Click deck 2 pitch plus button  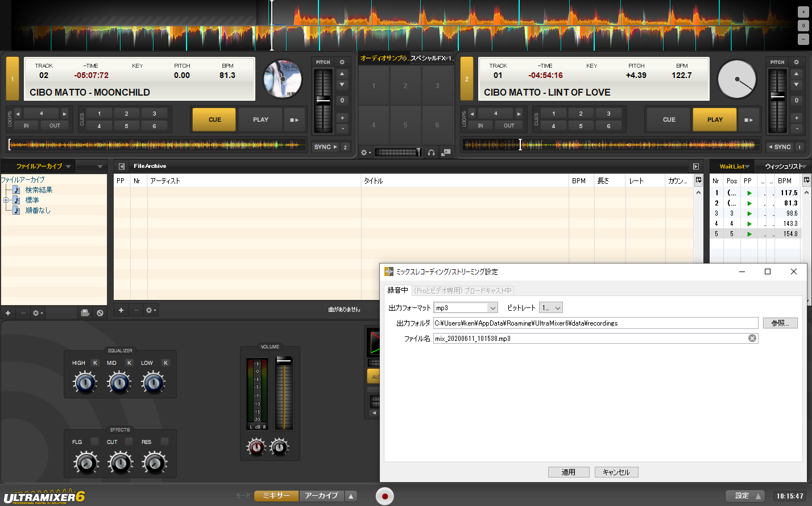(x=796, y=118)
